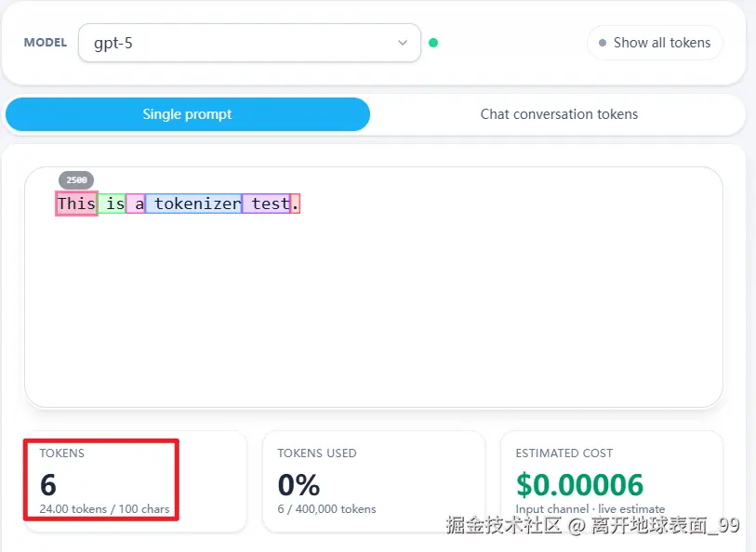Click the green highlighted "is" token
Screen dimensions: 756x552
pos(112,204)
